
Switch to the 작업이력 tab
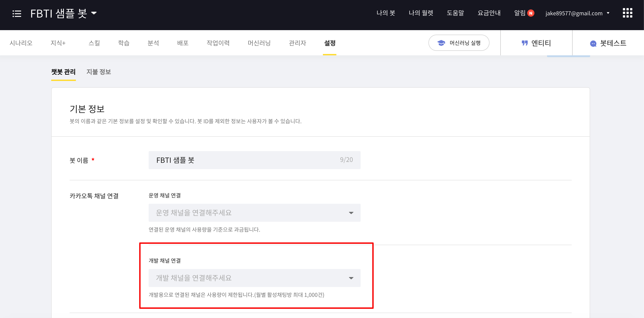point(218,43)
